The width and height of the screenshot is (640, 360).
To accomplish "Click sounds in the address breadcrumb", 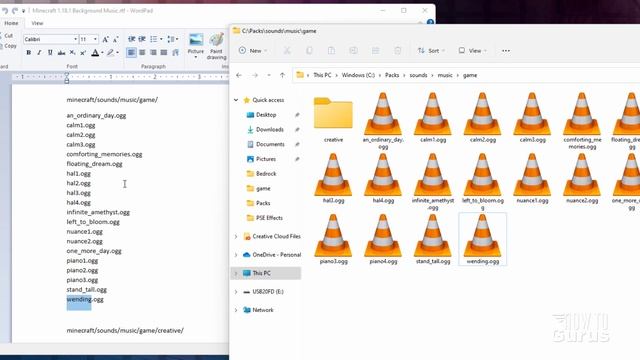I will click(418, 75).
